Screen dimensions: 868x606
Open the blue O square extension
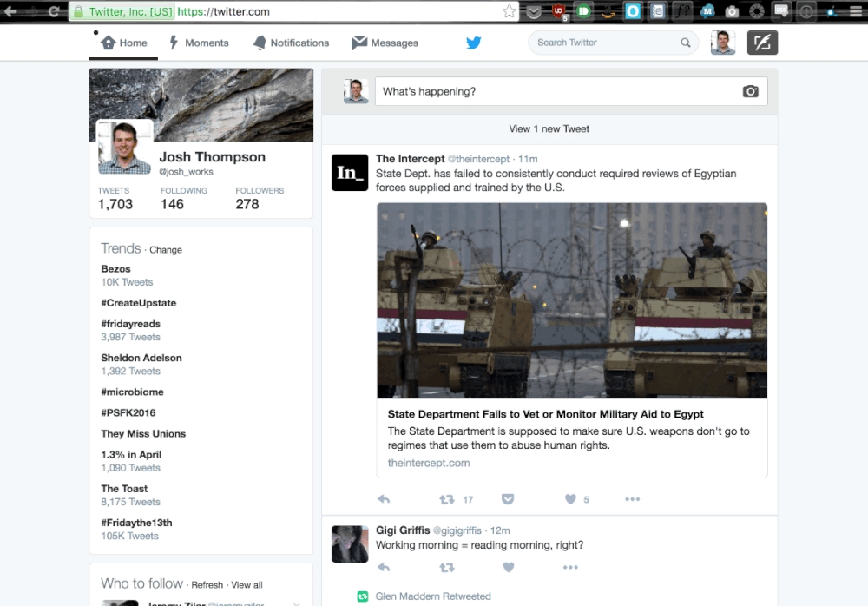pos(633,11)
